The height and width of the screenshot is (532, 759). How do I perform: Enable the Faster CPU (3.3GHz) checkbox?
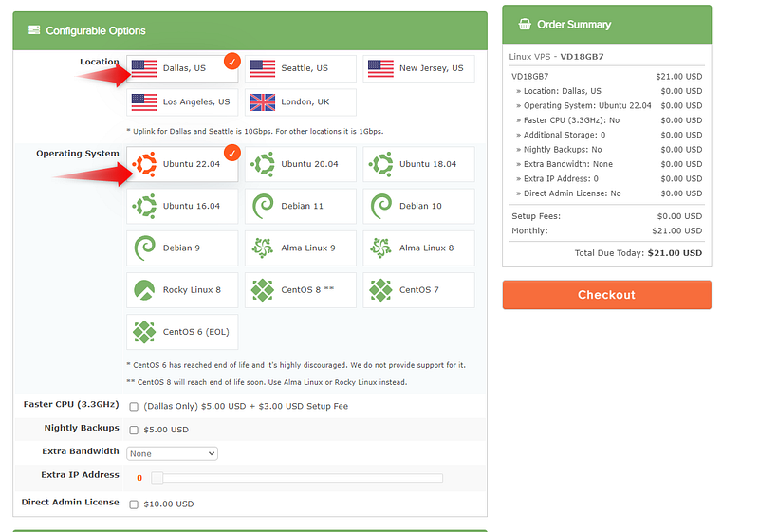[x=134, y=407]
